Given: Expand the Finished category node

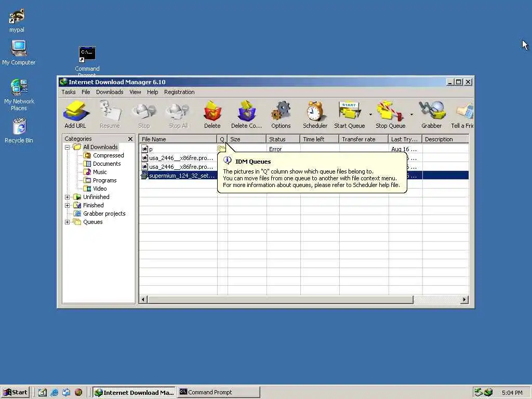Looking at the screenshot, I should click(x=67, y=205).
